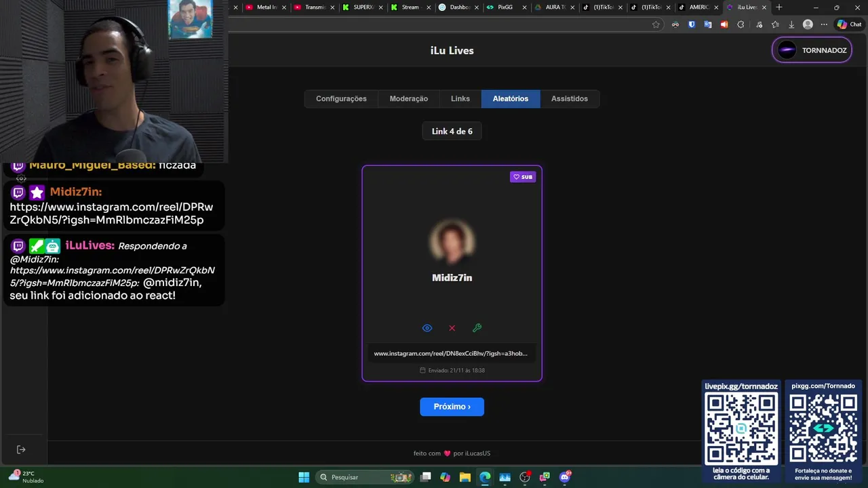Open Midiz7in's blurred avatar
868x488 pixels.
click(x=452, y=241)
